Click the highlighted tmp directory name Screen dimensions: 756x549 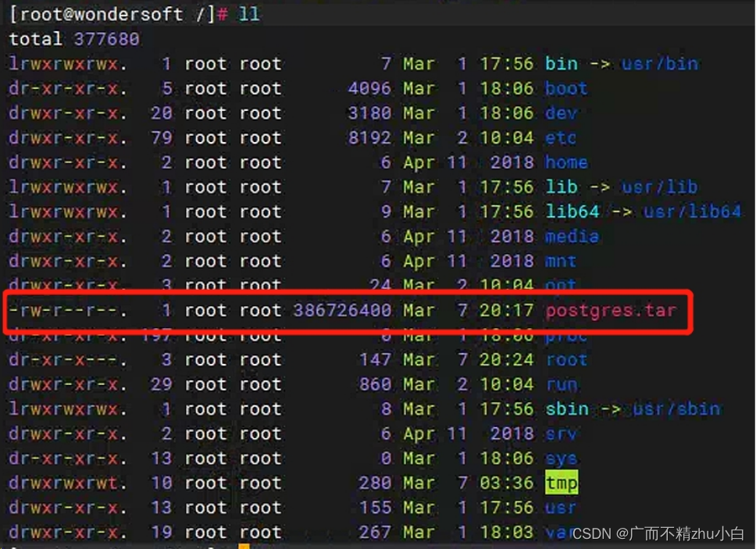pyautogui.click(x=562, y=483)
